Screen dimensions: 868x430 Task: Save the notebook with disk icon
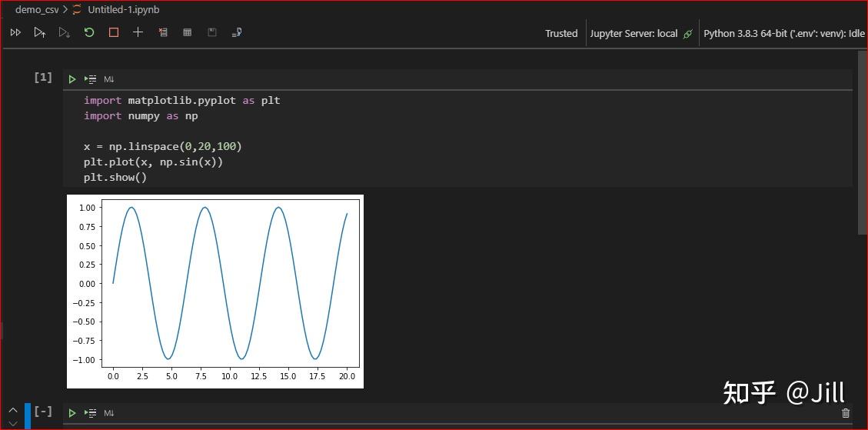(x=211, y=33)
